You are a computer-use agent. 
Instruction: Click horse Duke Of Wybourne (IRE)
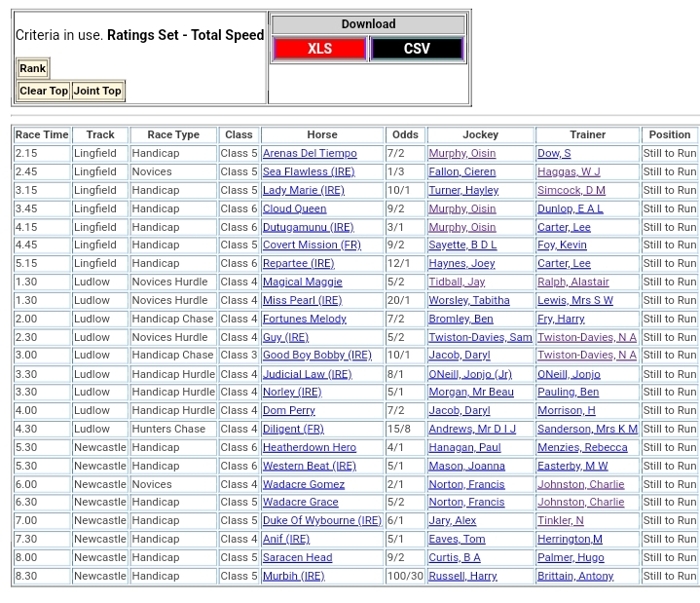point(321,520)
